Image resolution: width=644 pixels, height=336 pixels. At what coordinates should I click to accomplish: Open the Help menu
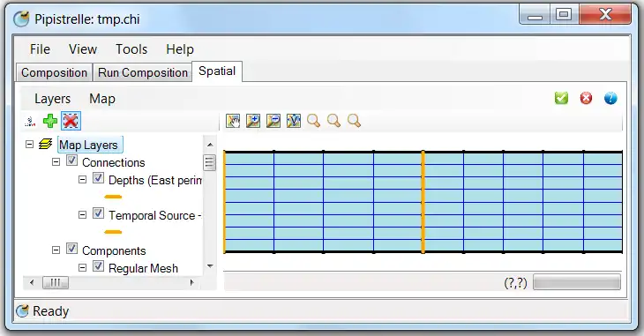[x=180, y=49]
